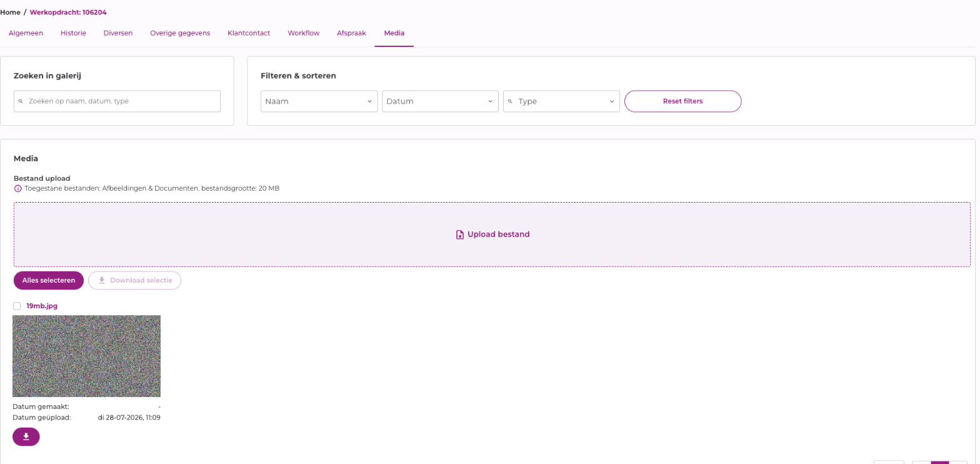The width and height of the screenshot is (980, 464).
Task: Open the 19mb.jpg noise thumbnail
Action: (x=86, y=356)
